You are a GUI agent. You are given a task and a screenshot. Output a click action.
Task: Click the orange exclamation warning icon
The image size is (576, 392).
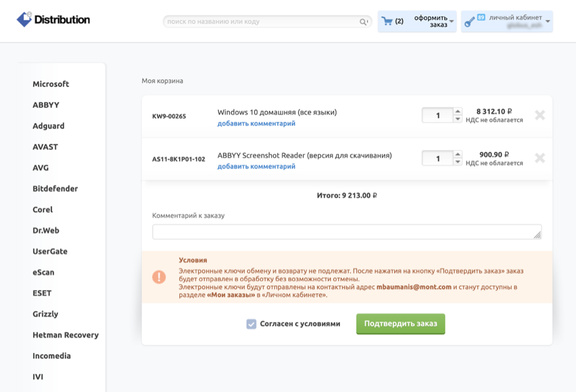(x=159, y=277)
